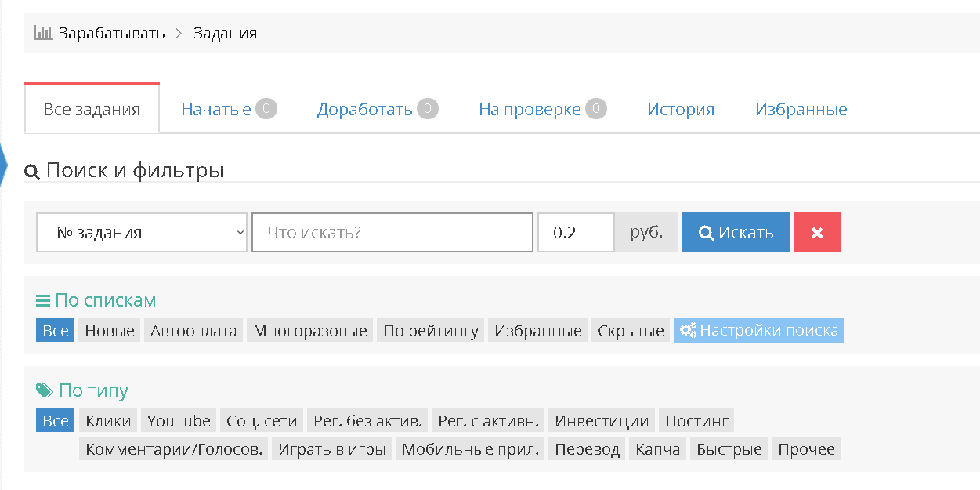Select the YouTube task type filter
The image size is (980, 490).
pos(179,421)
